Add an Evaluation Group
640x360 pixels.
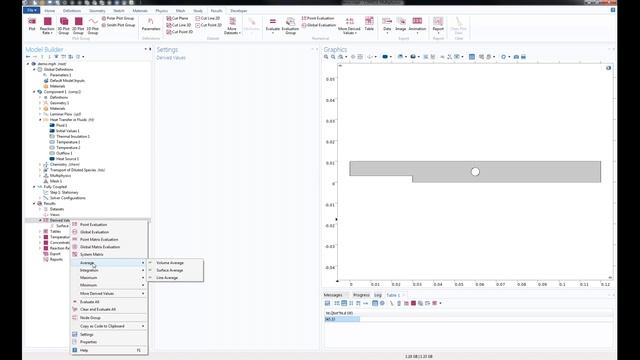pos(290,26)
